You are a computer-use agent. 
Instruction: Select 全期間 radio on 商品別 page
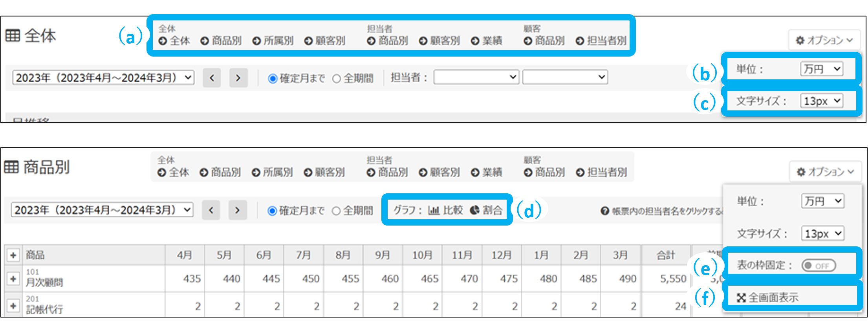coord(336,211)
